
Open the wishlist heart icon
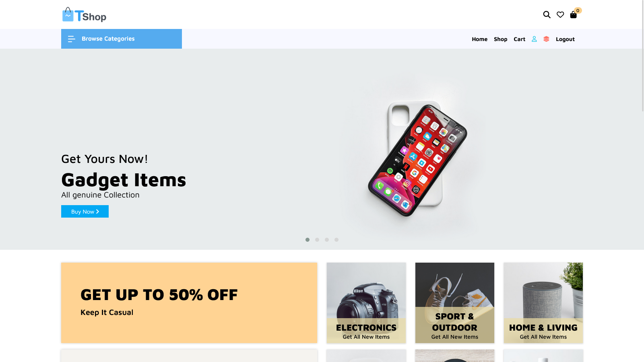click(x=560, y=15)
